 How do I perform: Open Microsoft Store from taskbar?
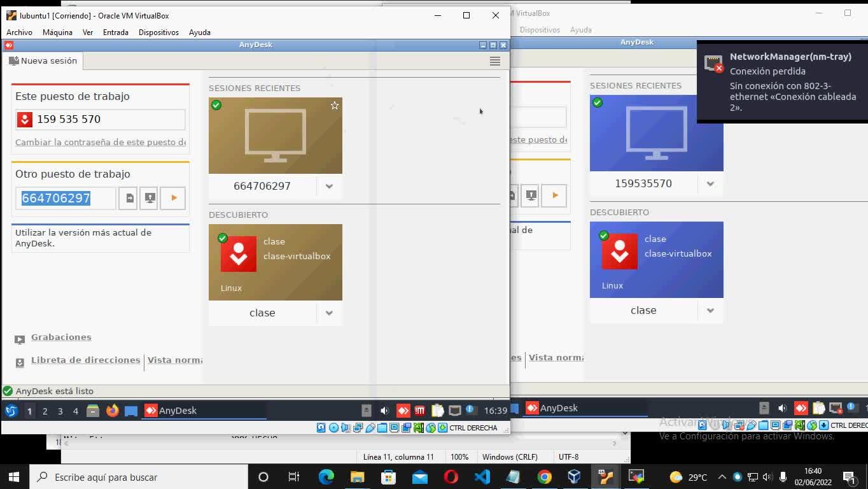388,477
